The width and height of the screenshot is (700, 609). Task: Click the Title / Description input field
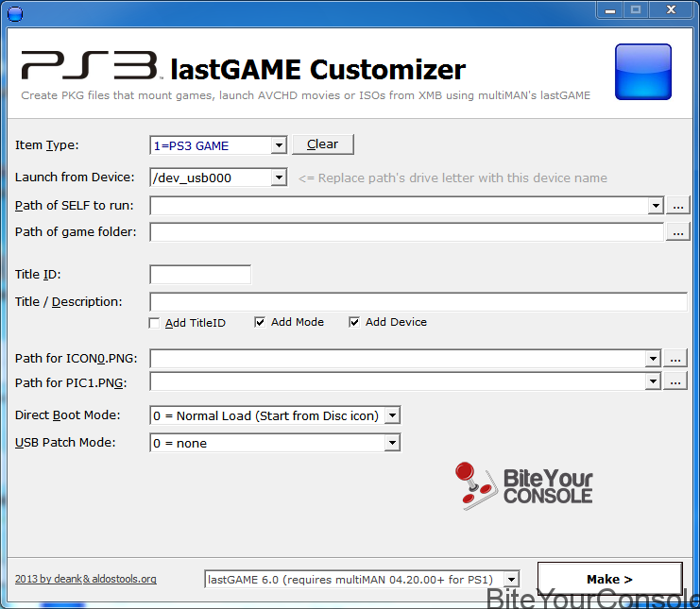click(x=418, y=302)
